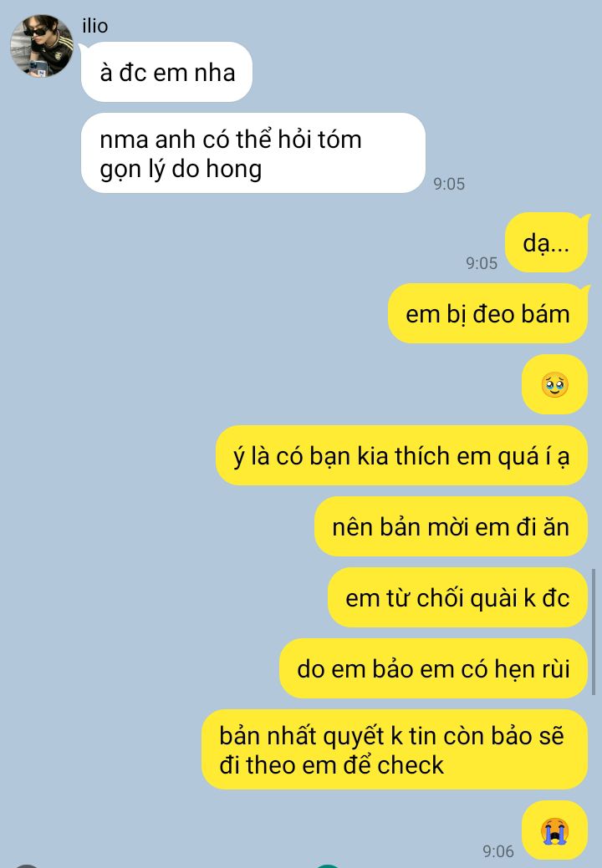Tap the pleading face emoji message
Viewport: 602px width, 868px height.
pyautogui.click(x=554, y=385)
